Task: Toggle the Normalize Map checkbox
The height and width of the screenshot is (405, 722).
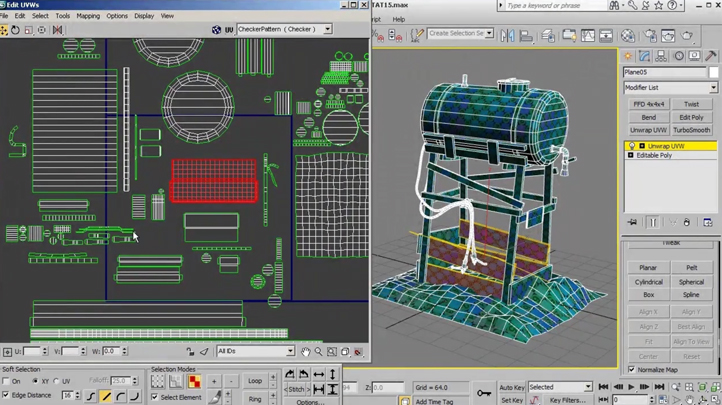Action: point(632,370)
